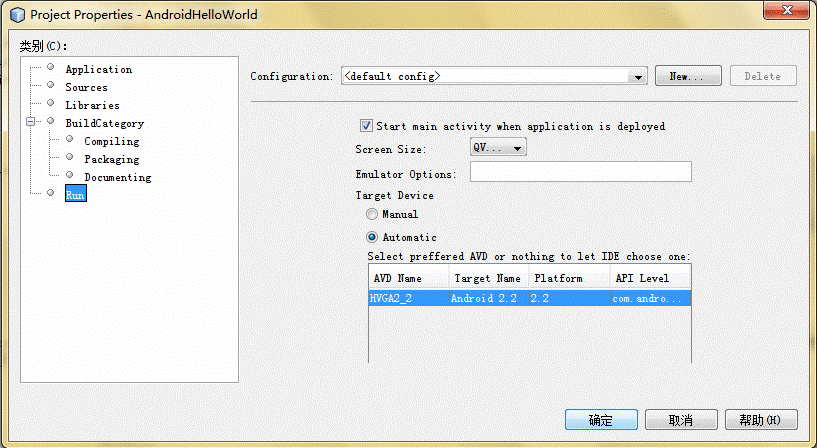Click the Emulator Options input field

(580, 172)
